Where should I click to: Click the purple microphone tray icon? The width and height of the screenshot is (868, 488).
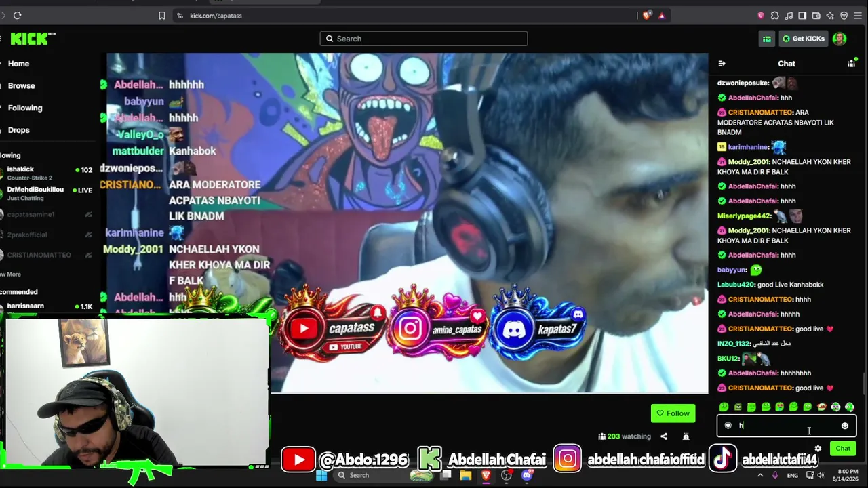click(775, 476)
